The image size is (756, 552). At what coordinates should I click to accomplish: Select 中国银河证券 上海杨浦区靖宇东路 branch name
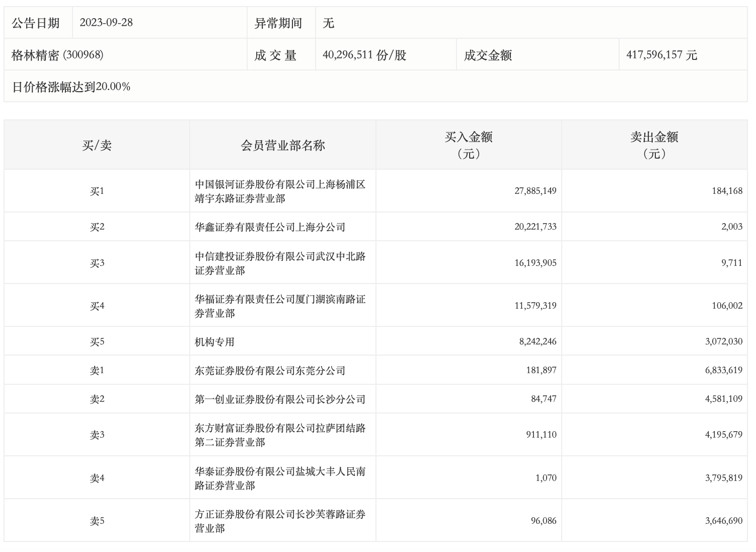pyautogui.click(x=280, y=191)
